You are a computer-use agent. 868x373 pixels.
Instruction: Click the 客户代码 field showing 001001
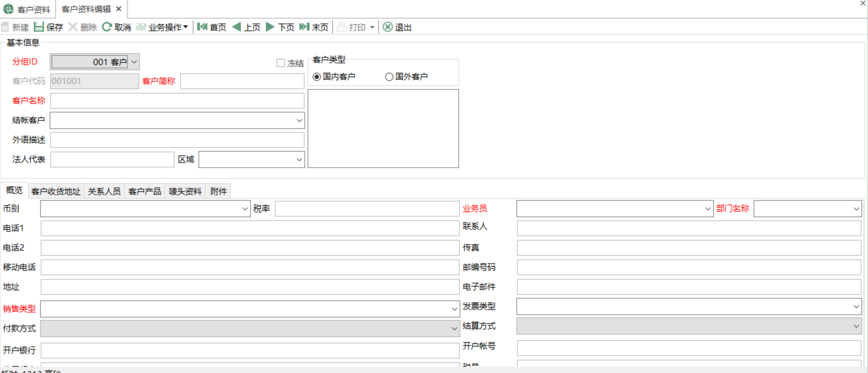point(95,81)
